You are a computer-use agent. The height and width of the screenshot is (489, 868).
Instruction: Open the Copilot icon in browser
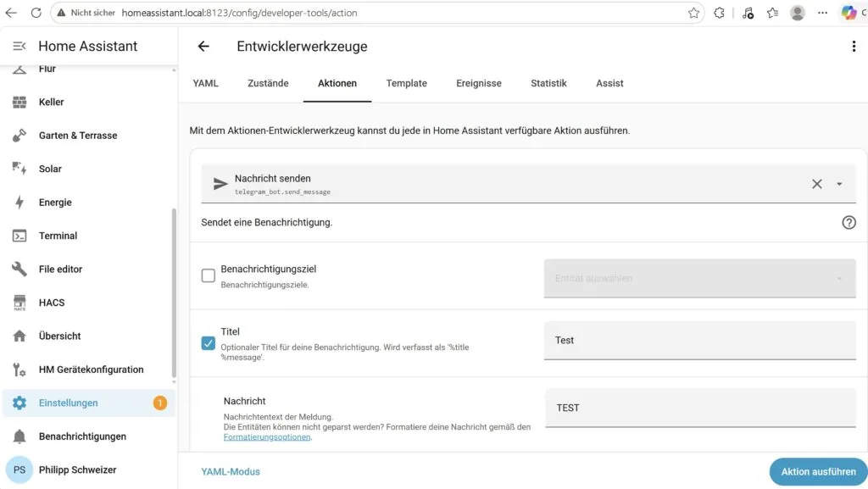849,13
